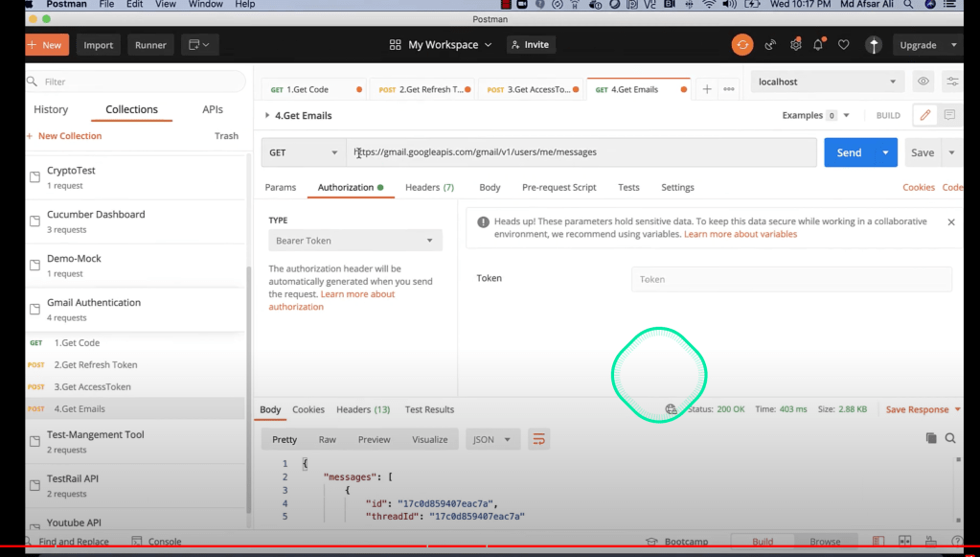Open the Upgrade dropdown arrow
This screenshot has width=980, height=557.
coord(954,45)
